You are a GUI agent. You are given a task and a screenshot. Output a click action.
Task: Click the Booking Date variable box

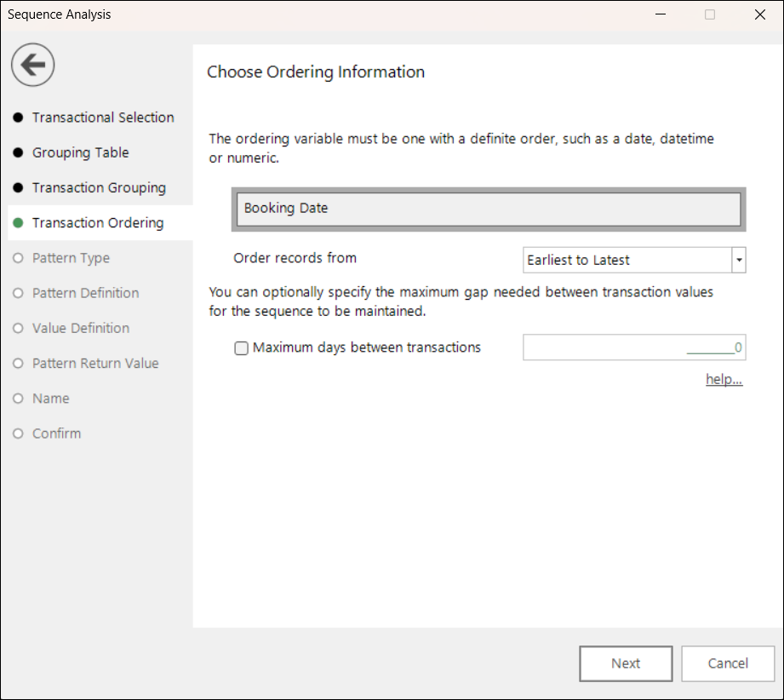point(489,209)
